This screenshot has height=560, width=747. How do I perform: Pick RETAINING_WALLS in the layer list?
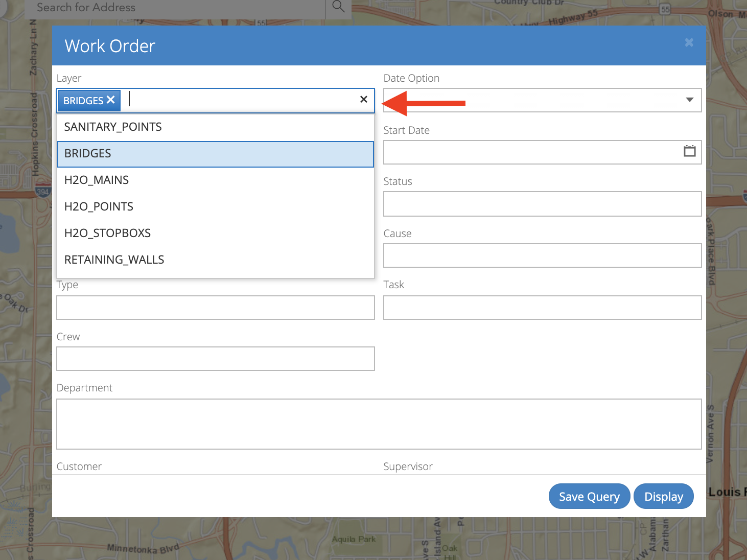(x=216, y=260)
